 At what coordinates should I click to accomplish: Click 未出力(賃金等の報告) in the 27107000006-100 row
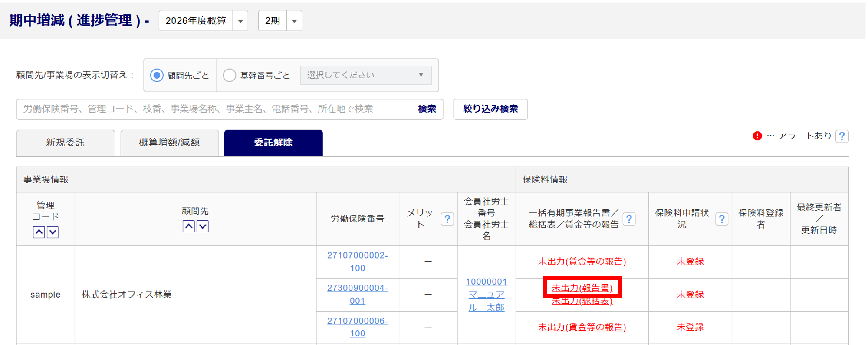click(x=582, y=327)
